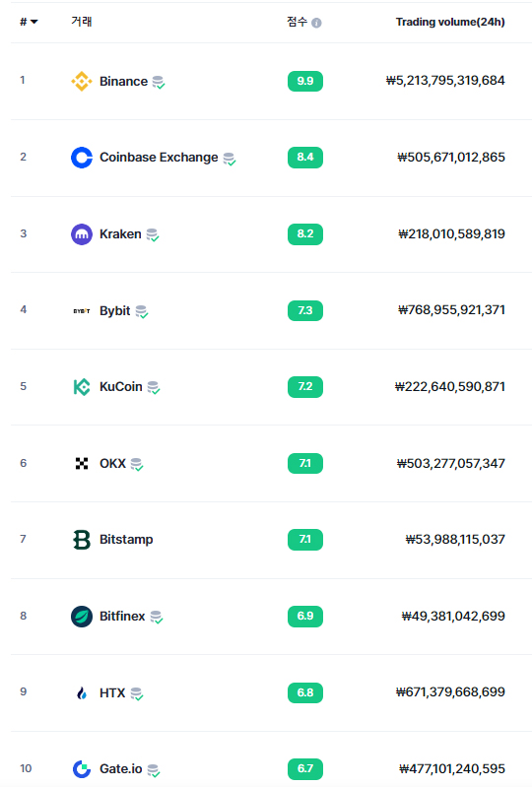Click the Binance logo icon
Image resolution: width=532 pixels, height=787 pixels.
pos(82,82)
